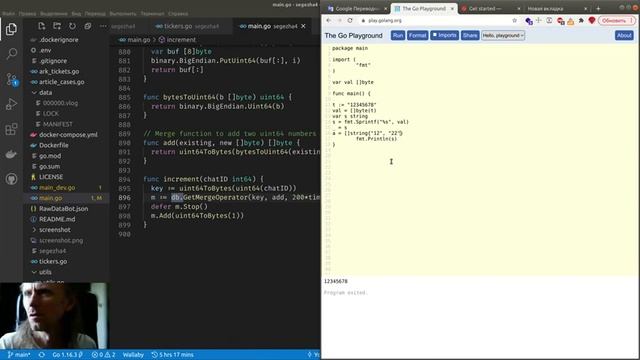Open the Справка menu in VS Code

pyautogui.click(x=178, y=13)
